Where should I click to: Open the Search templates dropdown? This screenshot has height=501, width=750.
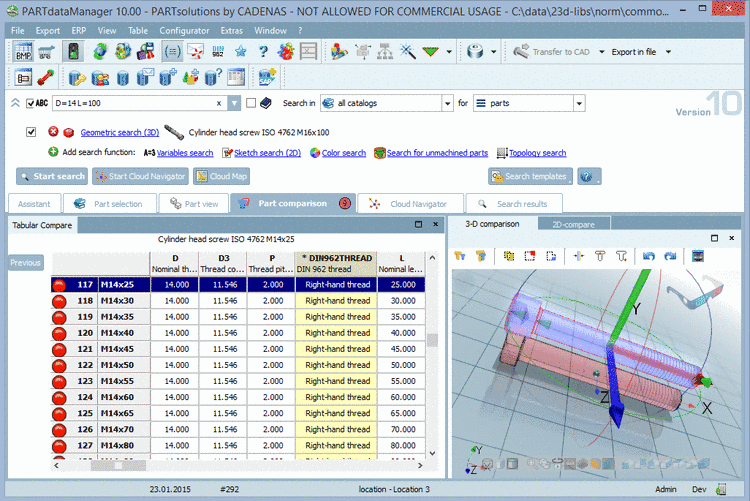[530, 177]
